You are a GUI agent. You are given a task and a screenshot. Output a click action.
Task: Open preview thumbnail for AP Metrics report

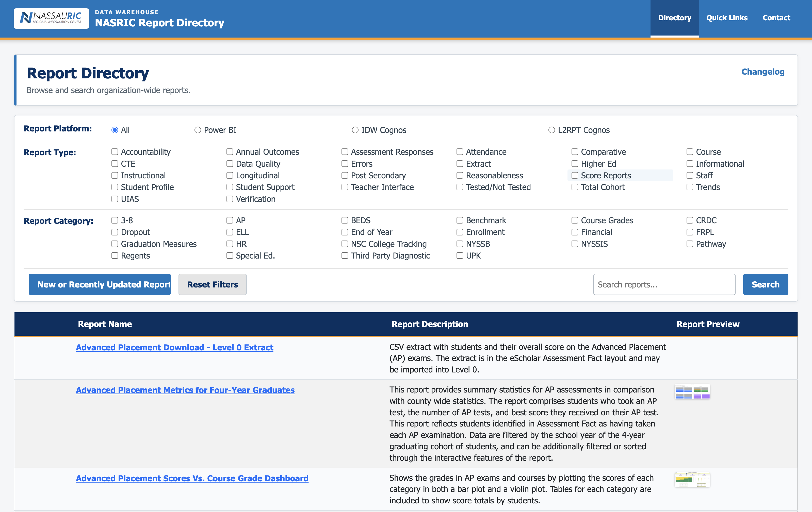692,392
